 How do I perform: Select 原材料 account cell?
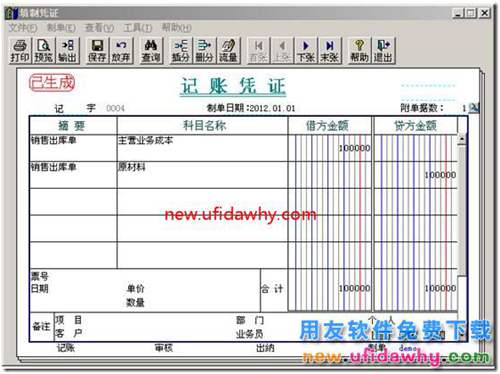(202, 175)
